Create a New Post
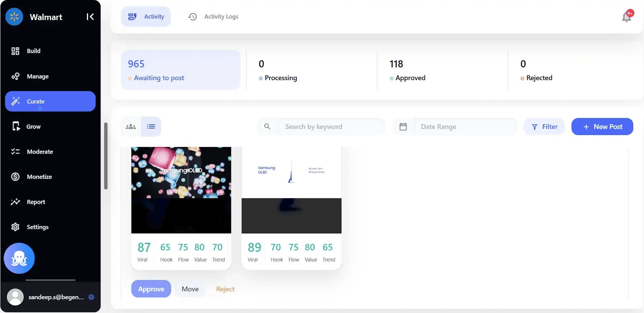 pos(602,126)
